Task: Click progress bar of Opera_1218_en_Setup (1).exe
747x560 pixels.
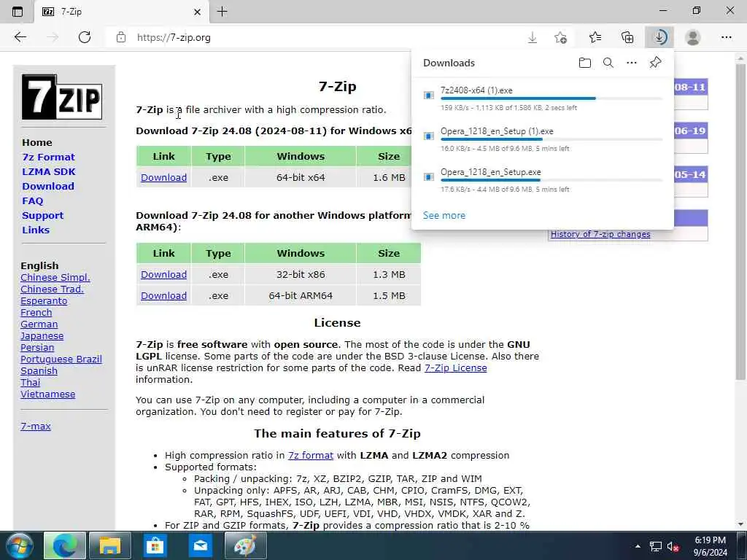Action: [x=551, y=139]
